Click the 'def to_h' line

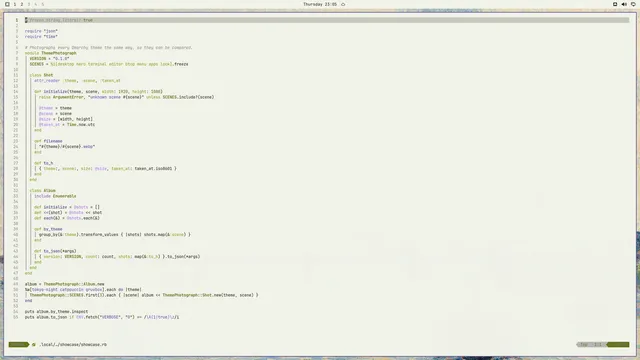coord(44,163)
